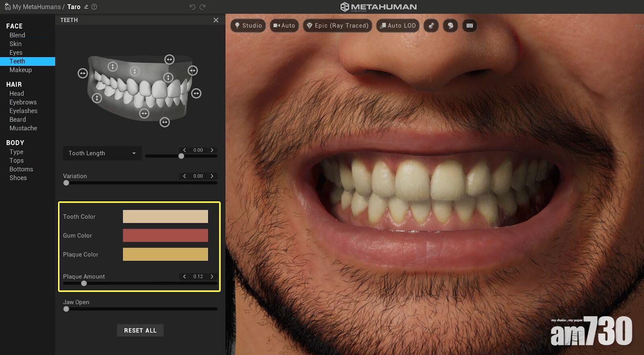This screenshot has width=644, height=355.
Task: Expand the Tooth Length dropdown
Action: [x=102, y=153]
